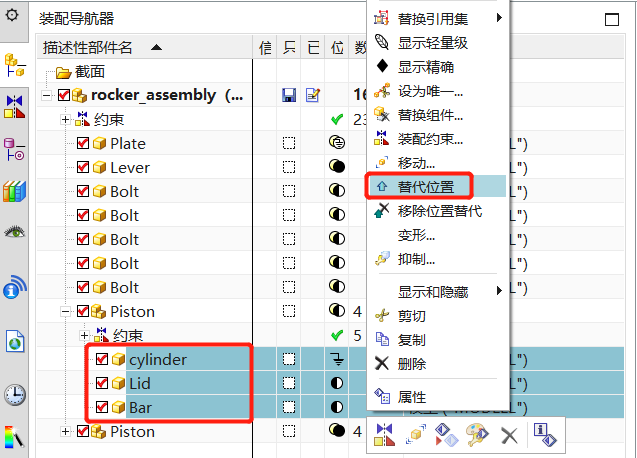Image resolution: width=637 pixels, height=458 pixels.
Task: Uncheck the cylinder component checkbox
Action: click(x=101, y=359)
